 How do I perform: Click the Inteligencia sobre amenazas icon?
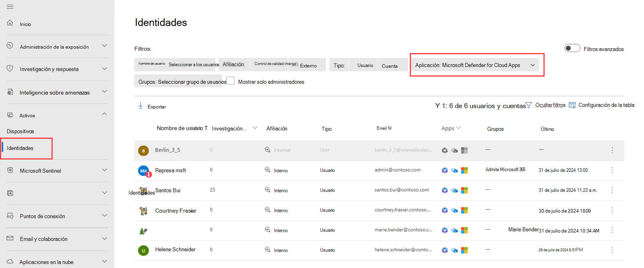[10, 92]
